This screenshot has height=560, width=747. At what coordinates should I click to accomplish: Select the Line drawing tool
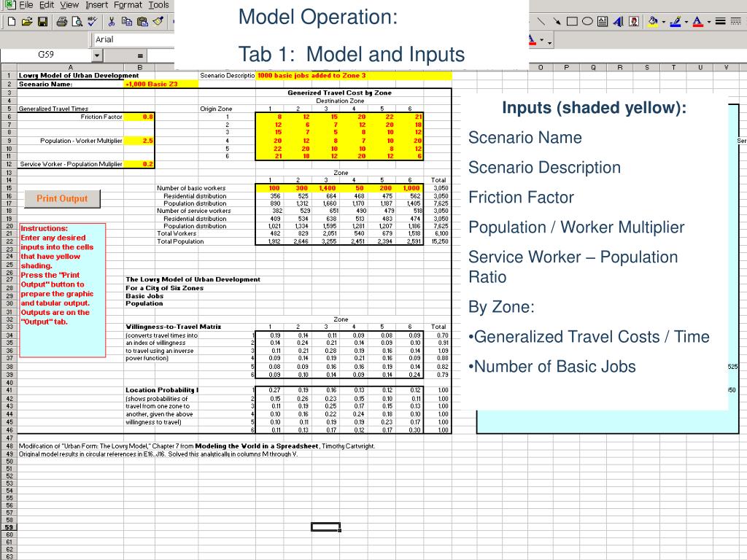click(x=541, y=21)
